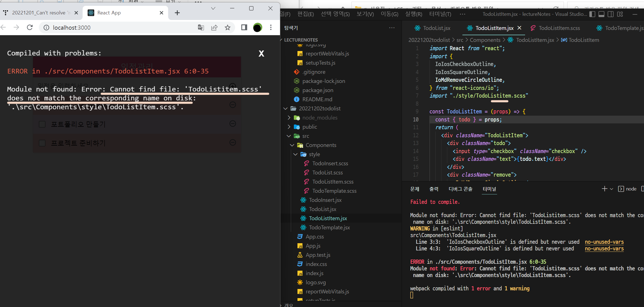Open the 터미널(T) menu

(x=440, y=14)
